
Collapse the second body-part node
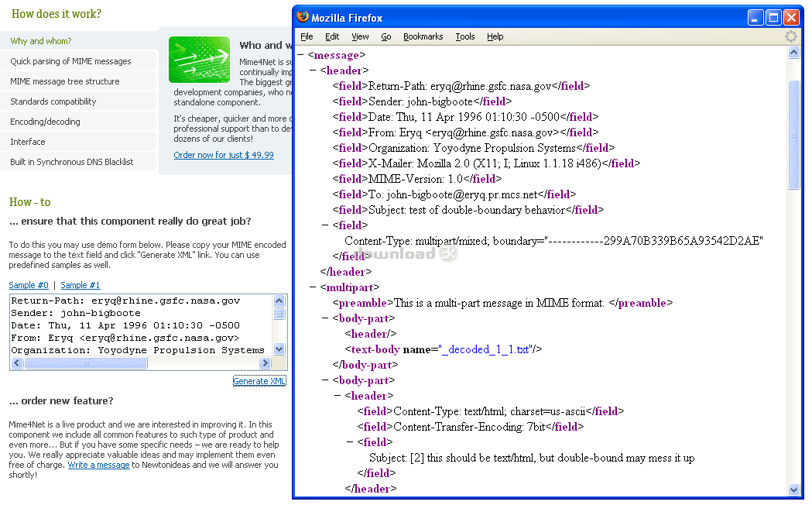coord(325,380)
